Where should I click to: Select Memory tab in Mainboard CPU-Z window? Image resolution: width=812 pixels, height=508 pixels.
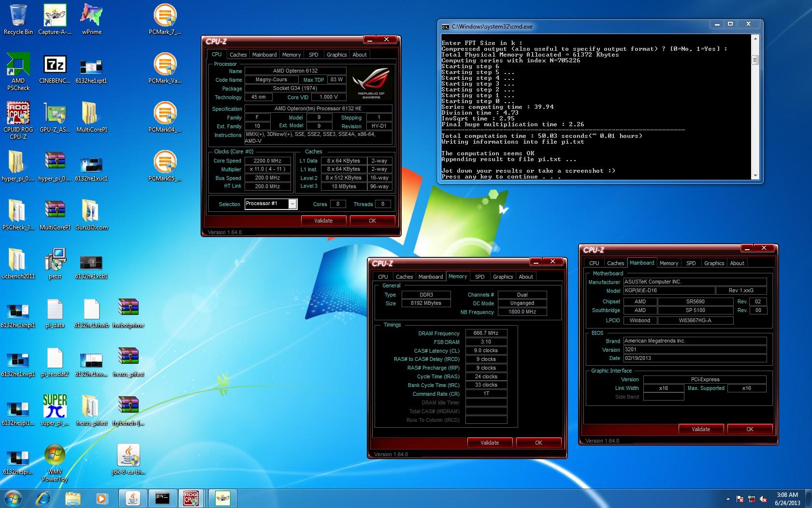click(669, 263)
